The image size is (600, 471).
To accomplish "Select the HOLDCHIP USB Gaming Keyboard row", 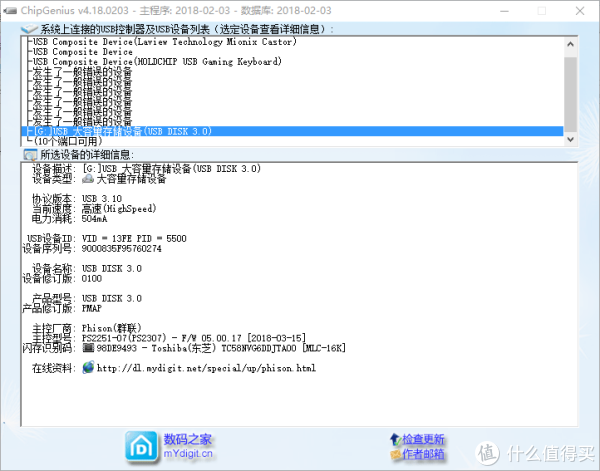I will coord(292,62).
